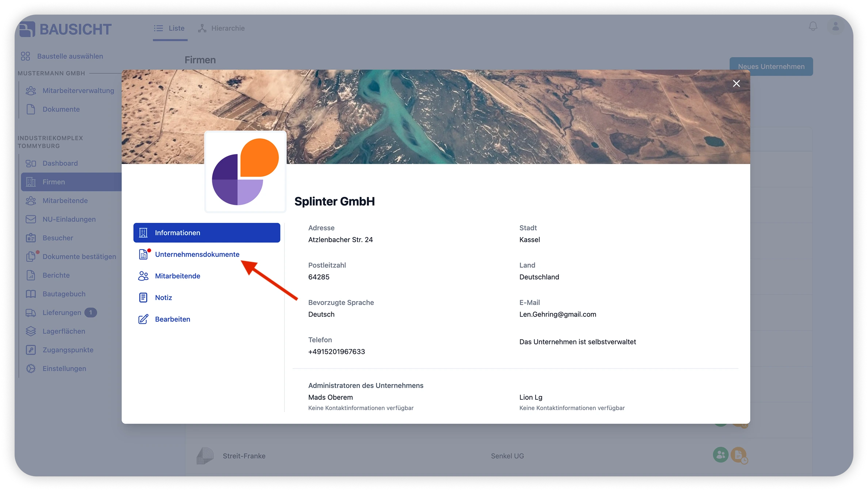Click the language value Deutsch
This screenshot has width=868, height=491.
pos(321,314)
